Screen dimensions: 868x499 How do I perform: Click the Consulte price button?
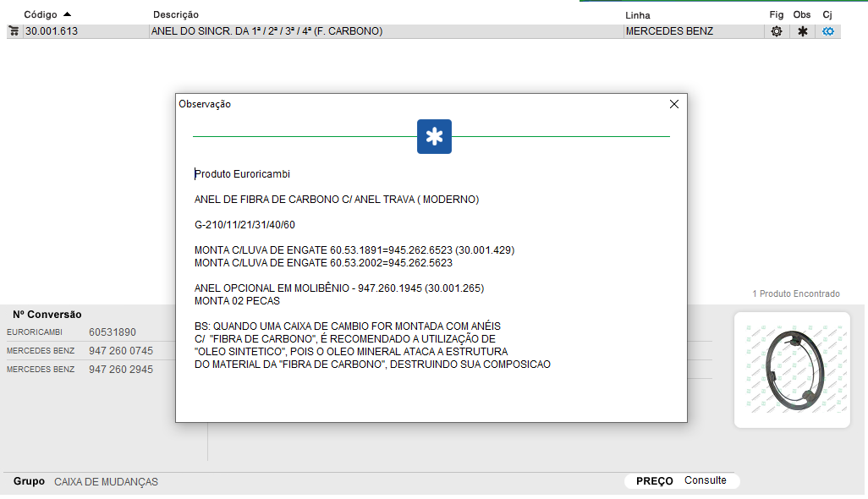click(706, 480)
